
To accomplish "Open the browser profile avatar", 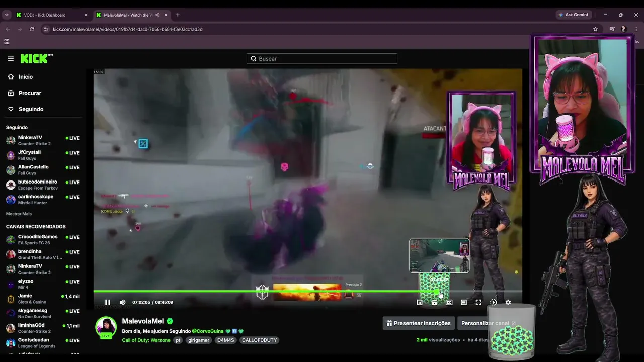I will coord(624,29).
